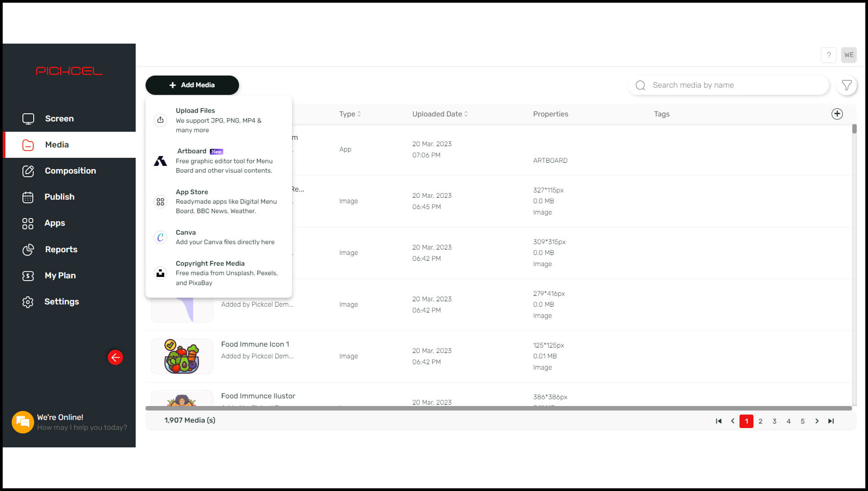Click the Settings sidebar icon

[29, 302]
